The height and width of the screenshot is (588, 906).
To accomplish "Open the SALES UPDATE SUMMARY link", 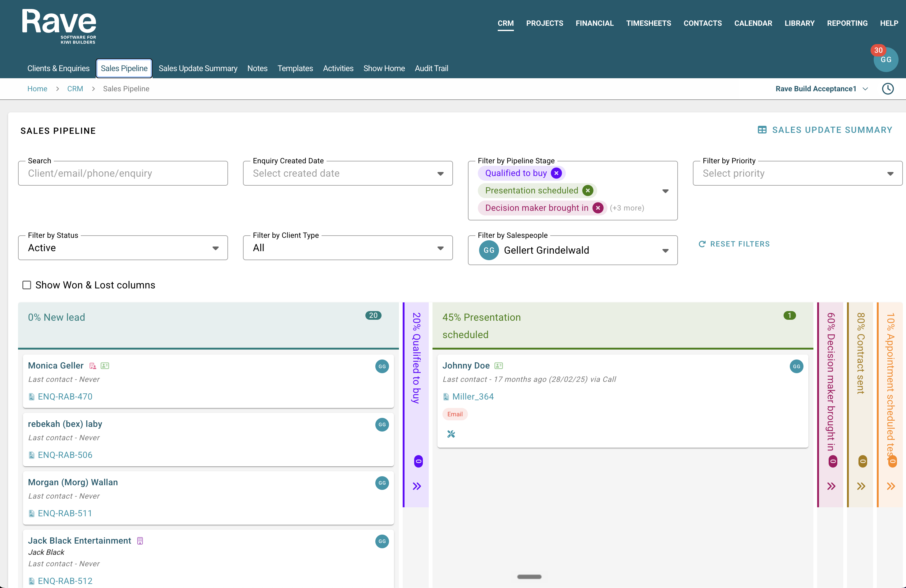I will tap(825, 130).
